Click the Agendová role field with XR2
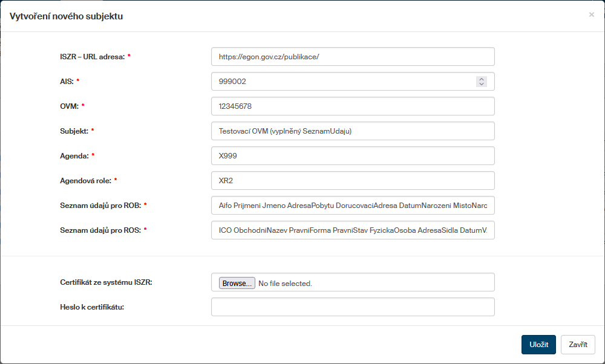This screenshot has width=605, height=364. 352,180
